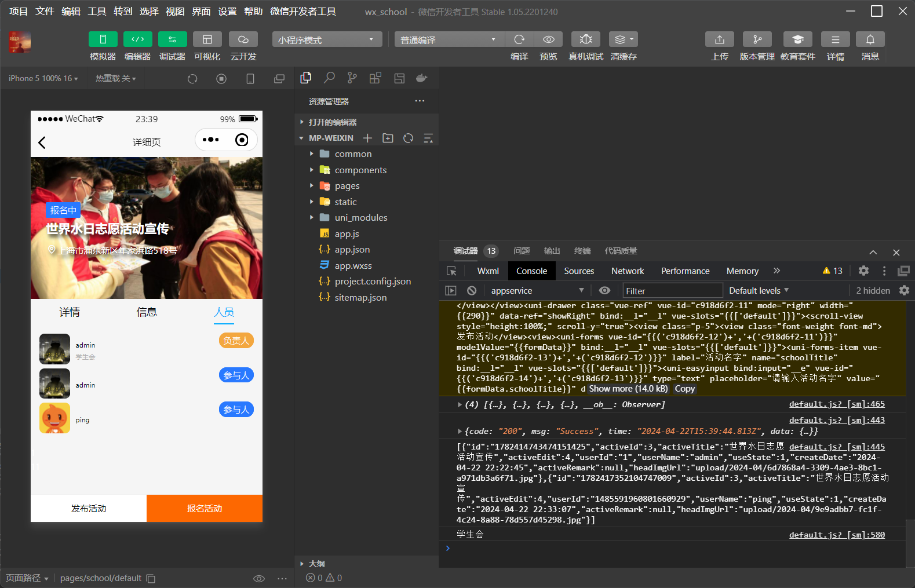Toggle the simulator phone frame icon

tap(250, 79)
